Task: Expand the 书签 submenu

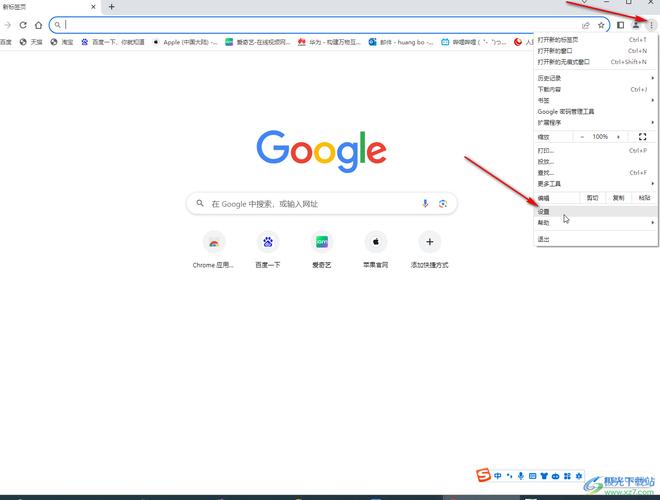Action: [x=596, y=100]
